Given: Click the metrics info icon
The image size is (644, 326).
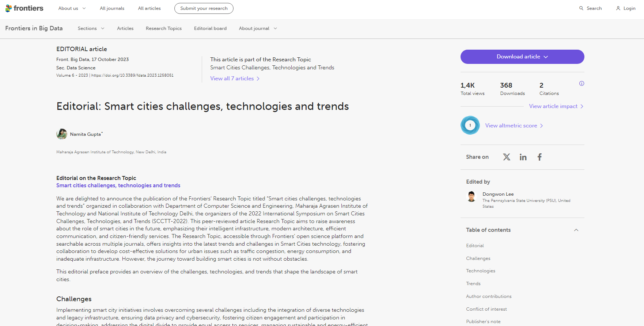Looking at the screenshot, I should (582, 84).
